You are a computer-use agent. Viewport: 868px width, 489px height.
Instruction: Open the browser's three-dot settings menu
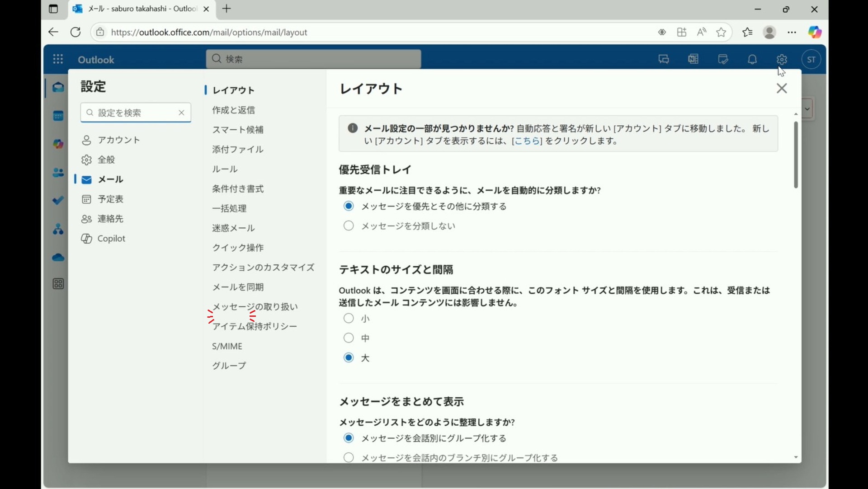click(792, 32)
